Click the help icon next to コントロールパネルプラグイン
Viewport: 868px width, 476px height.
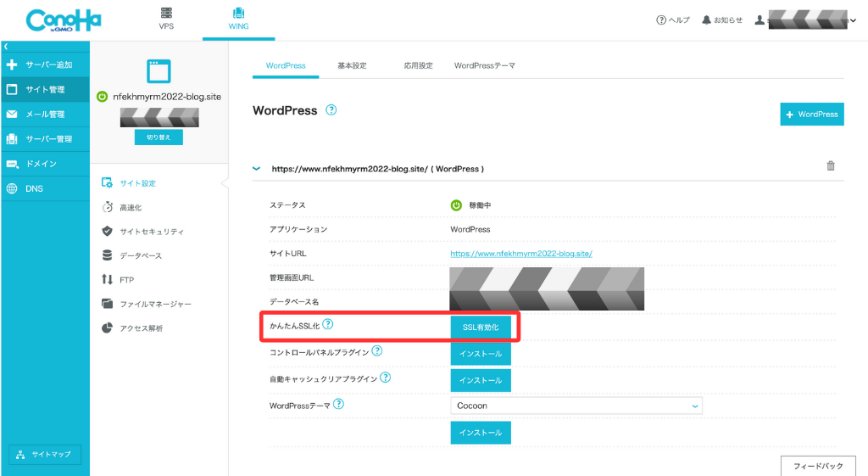click(377, 350)
